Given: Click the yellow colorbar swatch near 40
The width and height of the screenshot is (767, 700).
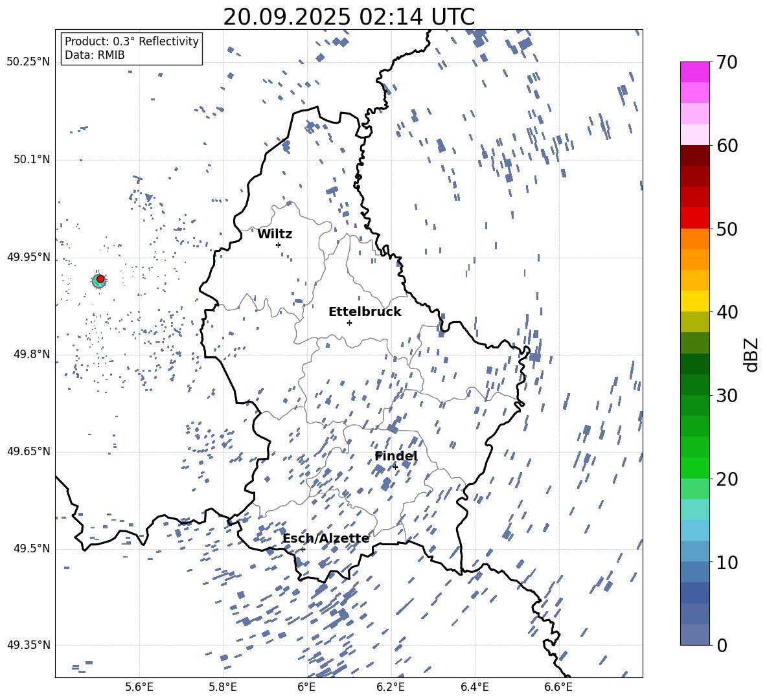Looking at the screenshot, I should tap(694, 301).
